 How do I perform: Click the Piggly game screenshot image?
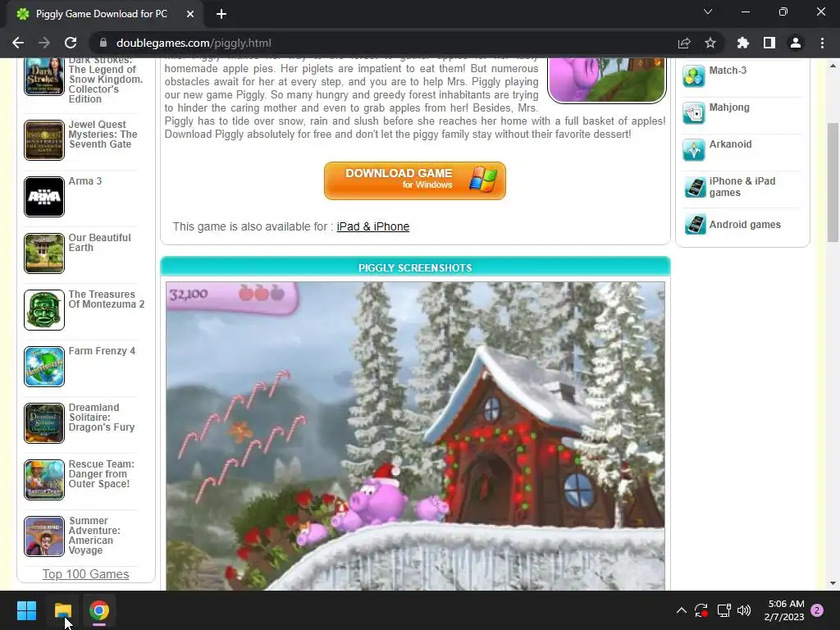[x=415, y=436]
